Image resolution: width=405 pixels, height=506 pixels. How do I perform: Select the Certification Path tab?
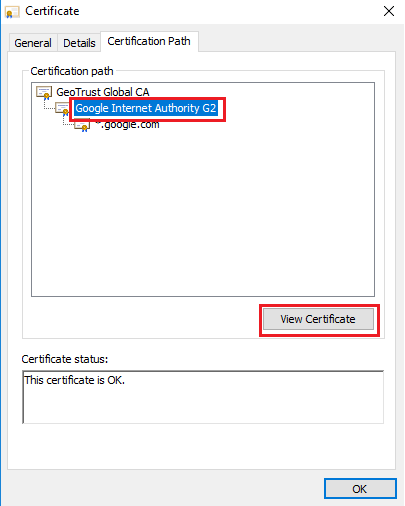[149, 41]
